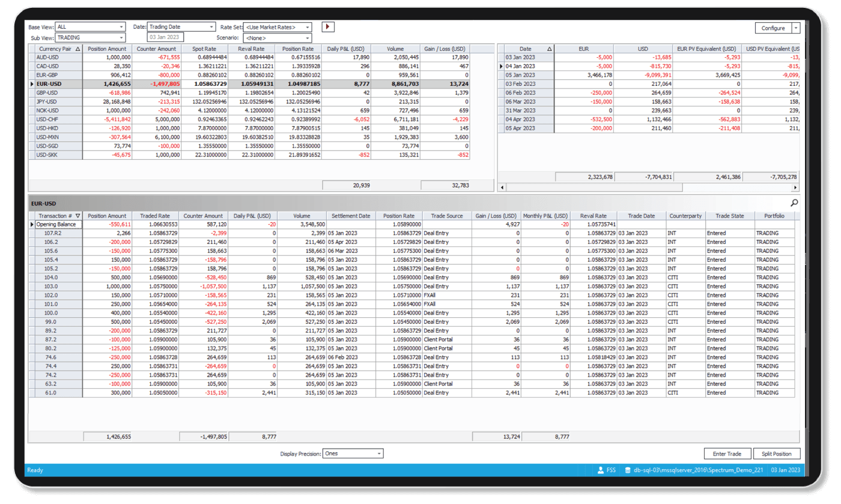Select the USD-SKK currency pair row

(x=249, y=155)
